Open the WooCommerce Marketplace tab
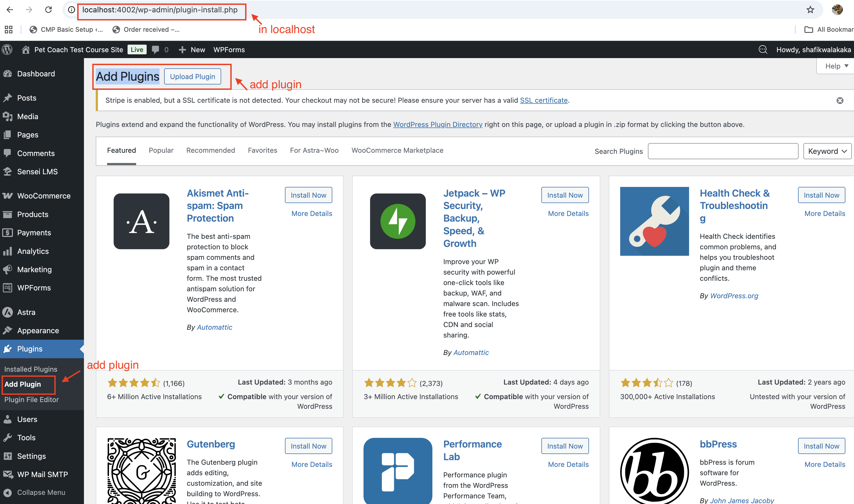The width and height of the screenshot is (854, 504). tap(397, 150)
